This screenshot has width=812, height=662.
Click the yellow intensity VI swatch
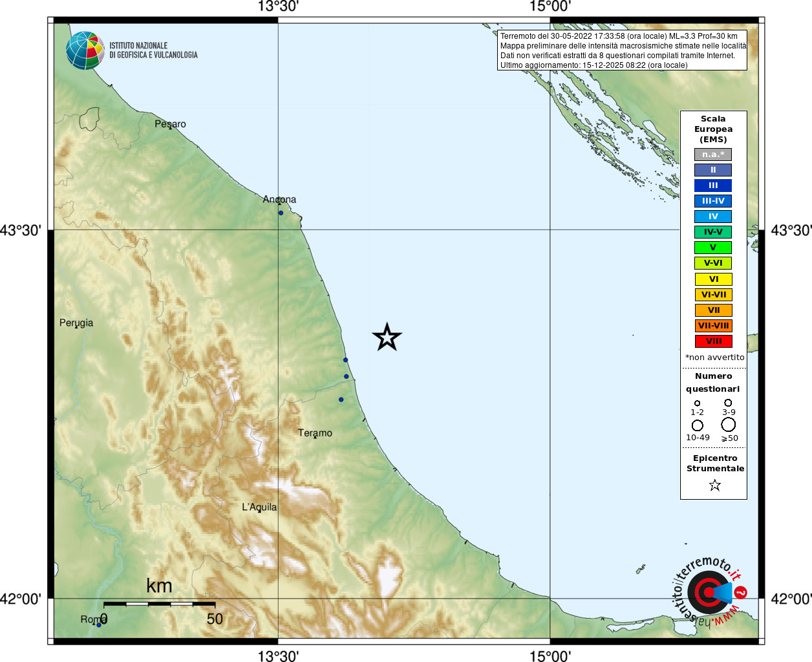pyautogui.click(x=714, y=279)
